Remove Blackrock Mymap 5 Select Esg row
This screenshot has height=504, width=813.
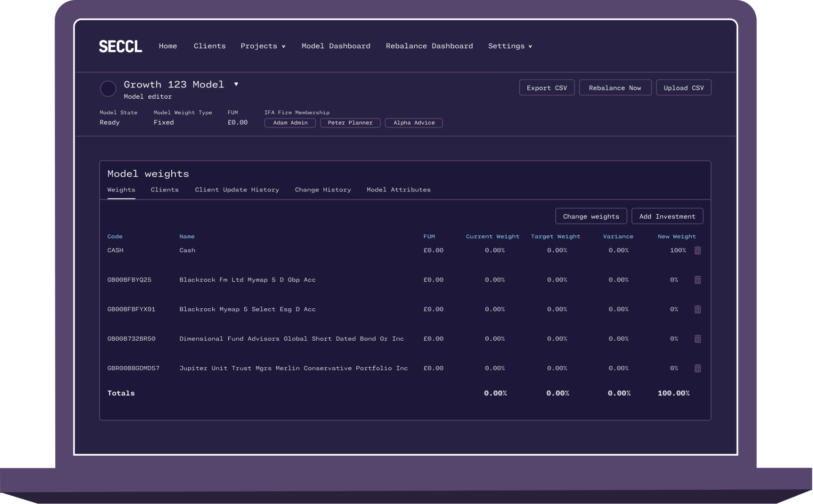(x=697, y=310)
